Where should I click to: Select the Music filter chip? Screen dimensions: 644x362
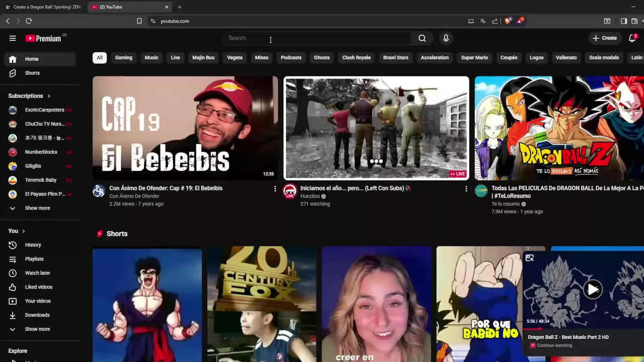tap(151, 58)
